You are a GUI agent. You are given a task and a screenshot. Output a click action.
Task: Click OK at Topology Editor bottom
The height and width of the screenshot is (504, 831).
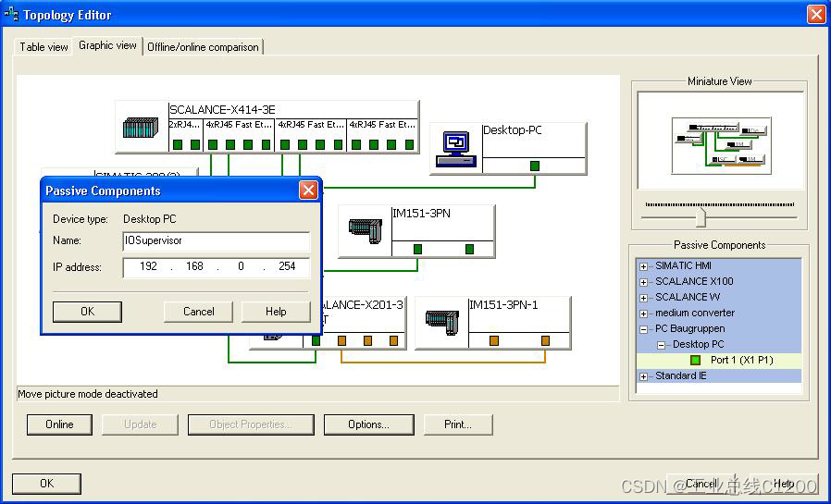tap(46, 484)
